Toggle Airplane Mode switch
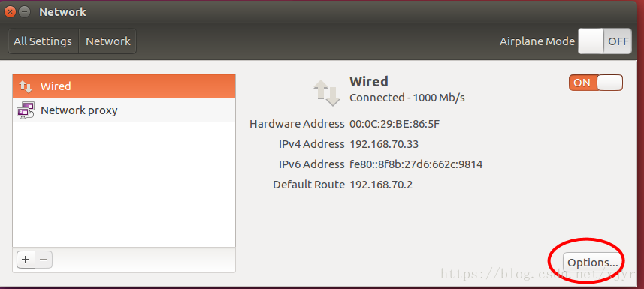This screenshot has width=644, height=289. tap(605, 41)
